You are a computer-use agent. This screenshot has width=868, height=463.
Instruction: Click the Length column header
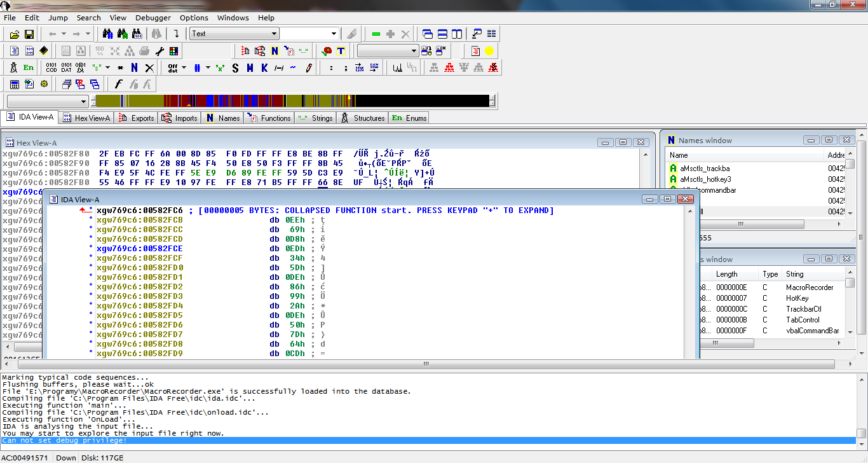(726, 274)
